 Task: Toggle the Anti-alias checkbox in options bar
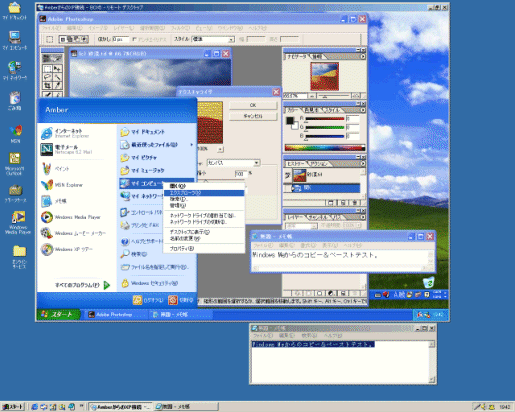(134, 39)
